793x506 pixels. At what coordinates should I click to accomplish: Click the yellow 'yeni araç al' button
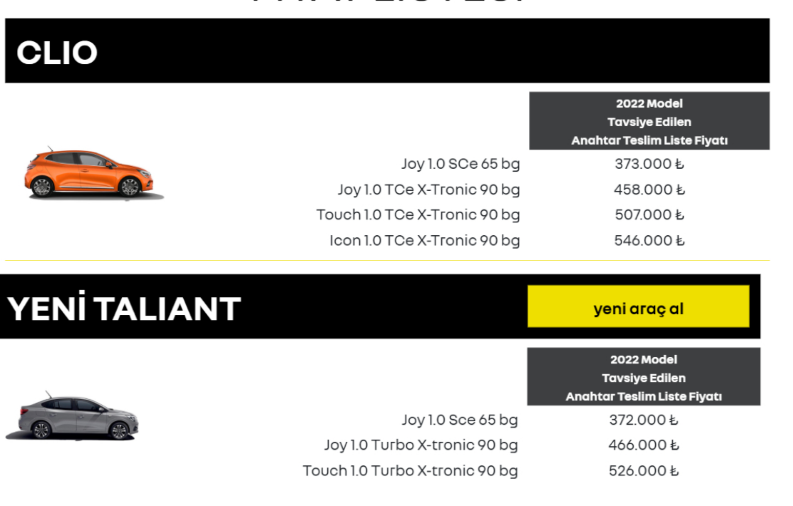click(638, 306)
